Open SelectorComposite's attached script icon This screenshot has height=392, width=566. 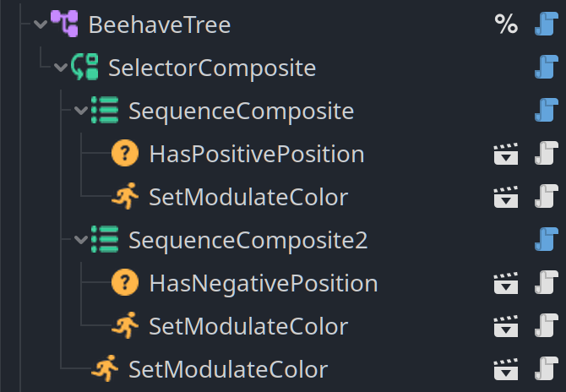pos(546,67)
